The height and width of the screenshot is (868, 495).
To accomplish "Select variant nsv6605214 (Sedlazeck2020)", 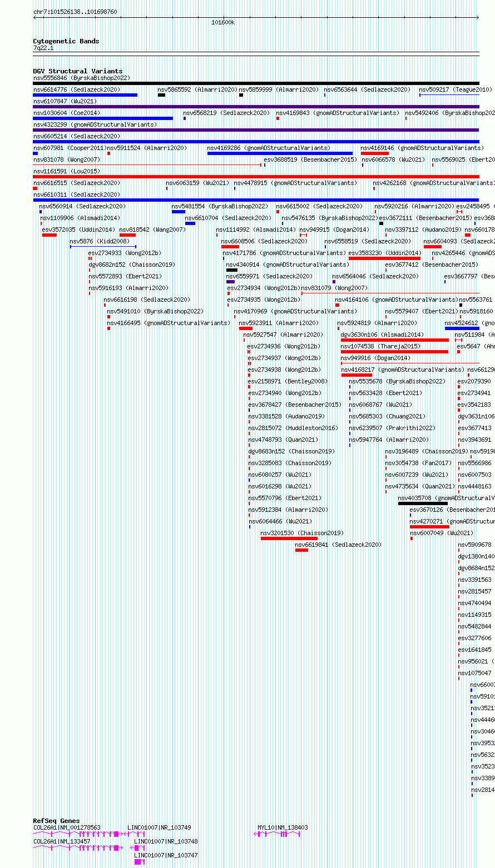I will tap(77, 136).
